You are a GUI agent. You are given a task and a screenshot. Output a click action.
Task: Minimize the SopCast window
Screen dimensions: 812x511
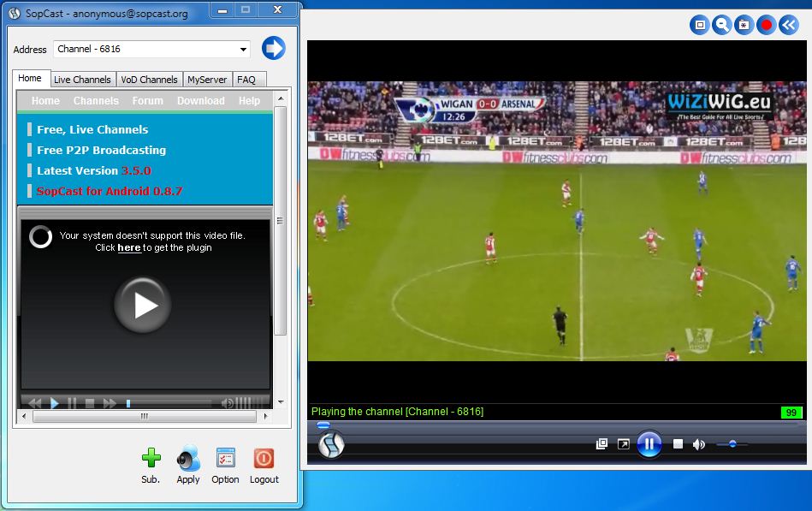pyautogui.click(x=222, y=10)
